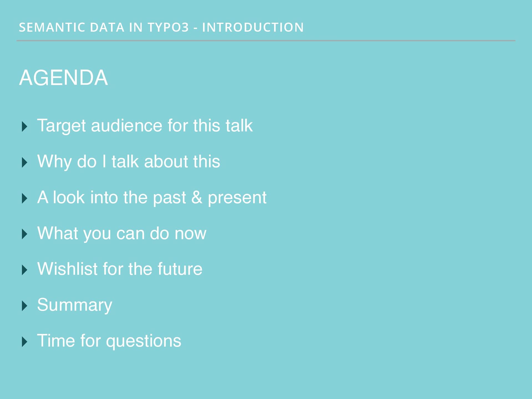Click the Semantic Data in TYPO3 header text
The height and width of the screenshot is (399, 532).
tap(161, 27)
